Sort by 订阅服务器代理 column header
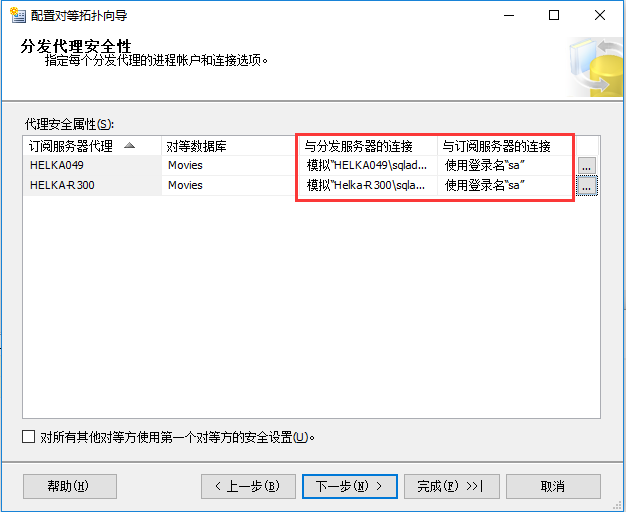Viewport: 626px width, 512px height. point(92,146)
